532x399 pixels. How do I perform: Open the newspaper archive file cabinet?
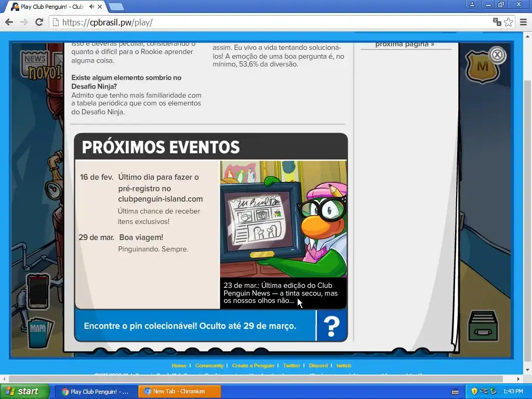(483, 326)
